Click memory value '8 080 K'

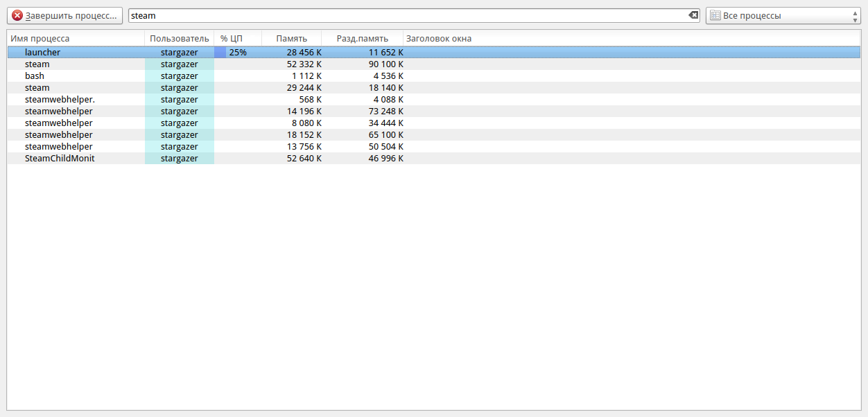tap(306, 123)
